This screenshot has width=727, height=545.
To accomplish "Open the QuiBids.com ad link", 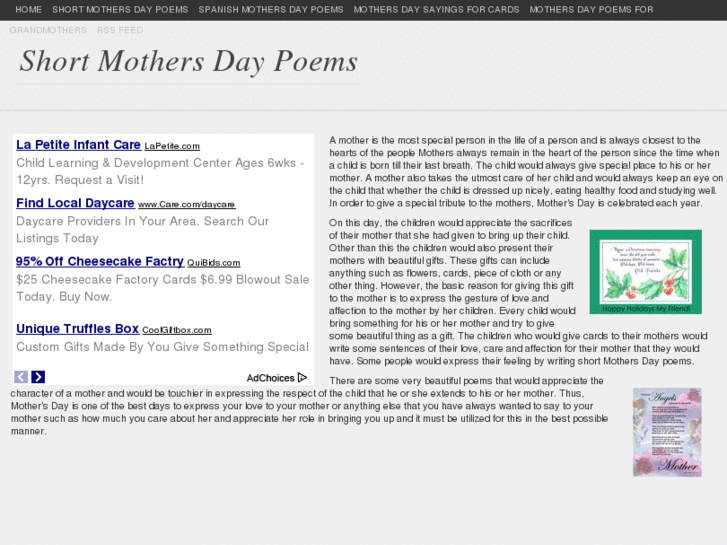I will coord(214,263).
